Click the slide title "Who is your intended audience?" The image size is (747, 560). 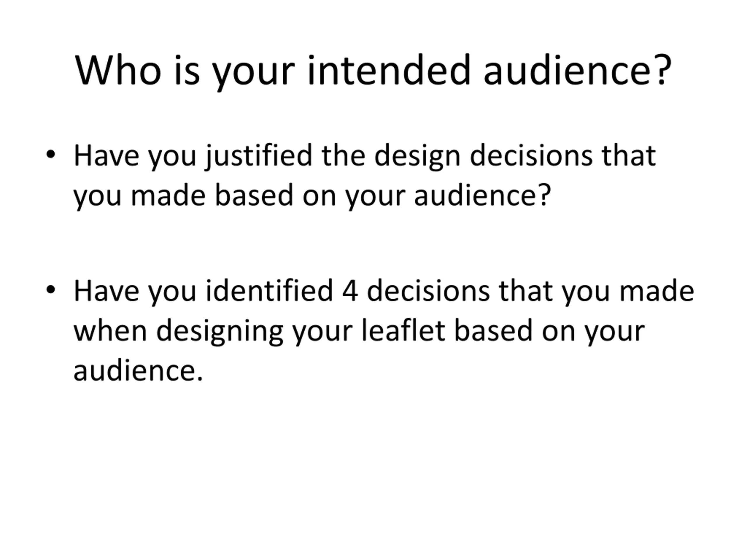tap(373, 71)
